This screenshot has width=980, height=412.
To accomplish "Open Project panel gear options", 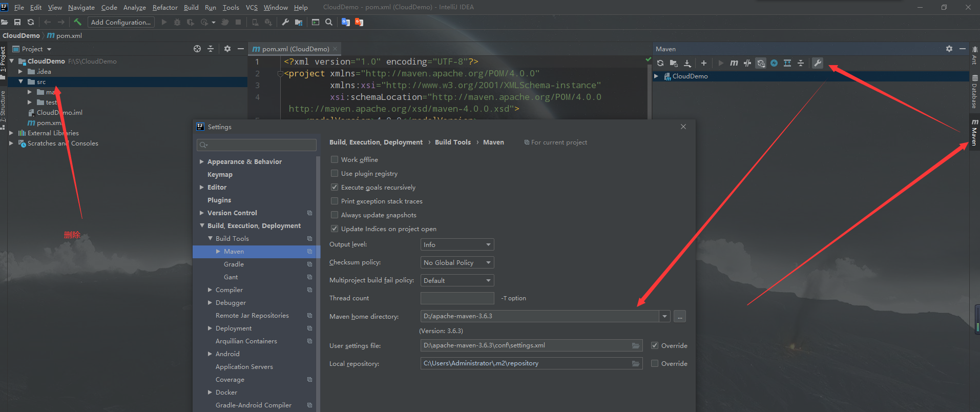I will point(227,49).
